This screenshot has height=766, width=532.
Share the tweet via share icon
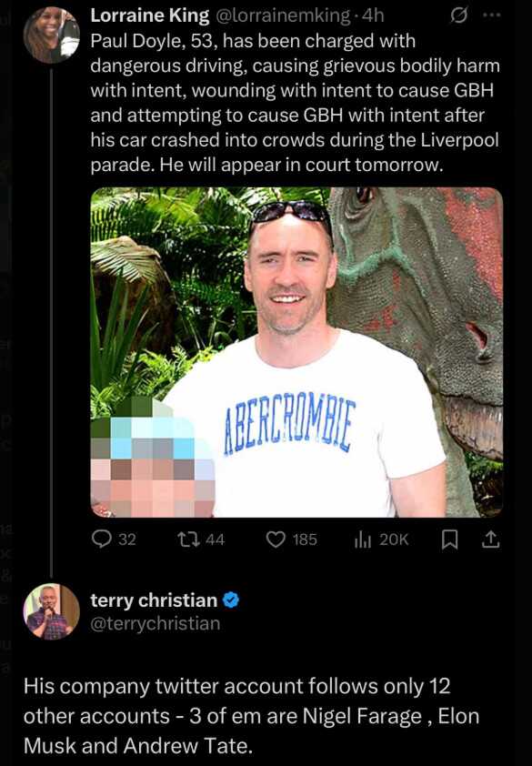[x=490, y=539]
